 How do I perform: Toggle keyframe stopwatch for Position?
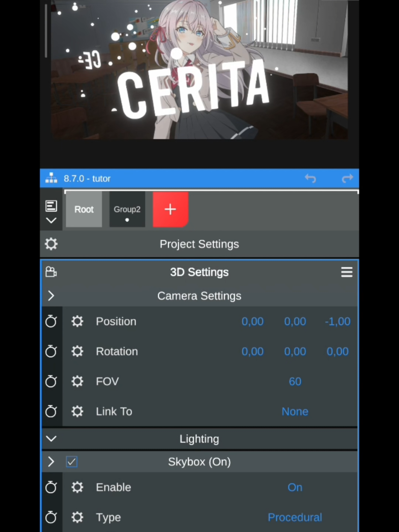tap(51, 321)
